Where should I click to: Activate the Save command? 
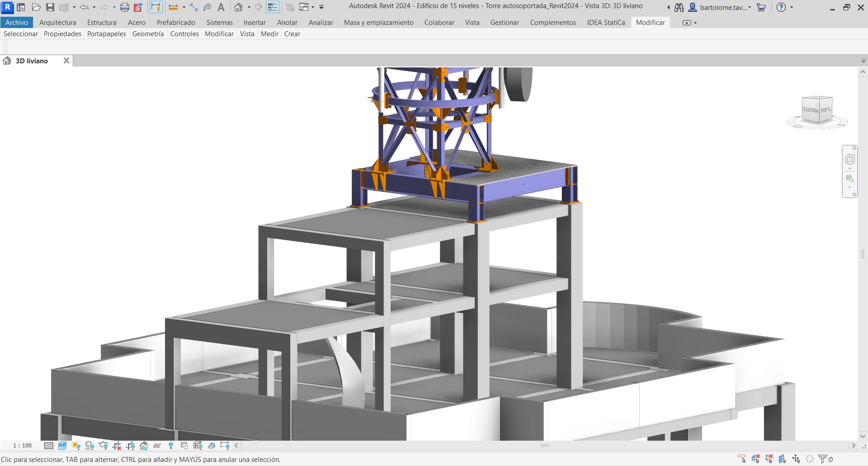(x=50, y=7)
